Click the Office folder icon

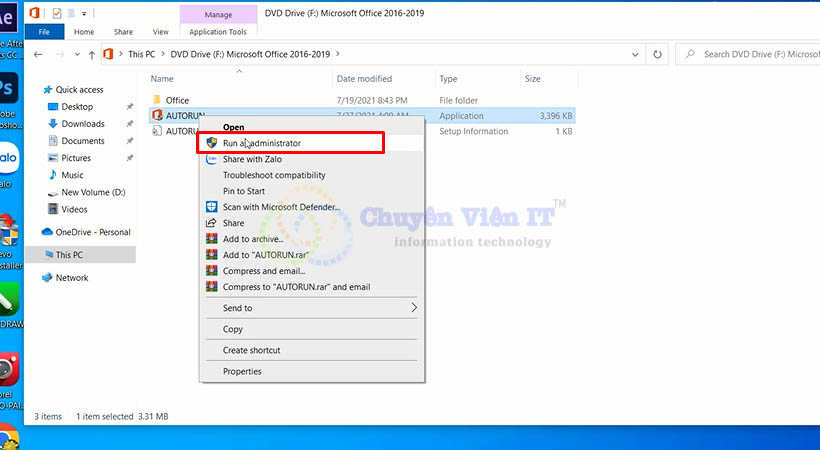tap(157, 100)
